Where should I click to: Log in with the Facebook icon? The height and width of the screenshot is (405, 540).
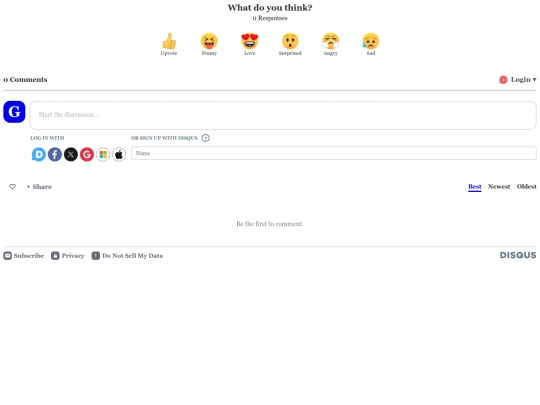pos(55,154)
